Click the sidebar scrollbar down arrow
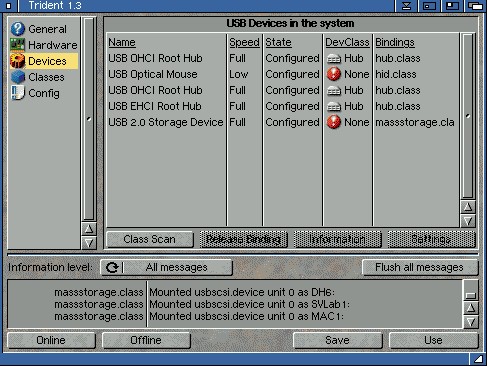Viewport: 487px width, 366px height. click(x=89, y=243)
